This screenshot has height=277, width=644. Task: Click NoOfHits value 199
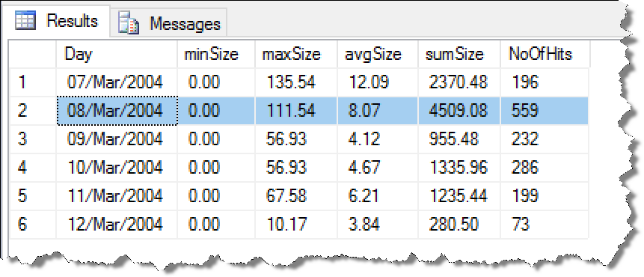(545, 195)
